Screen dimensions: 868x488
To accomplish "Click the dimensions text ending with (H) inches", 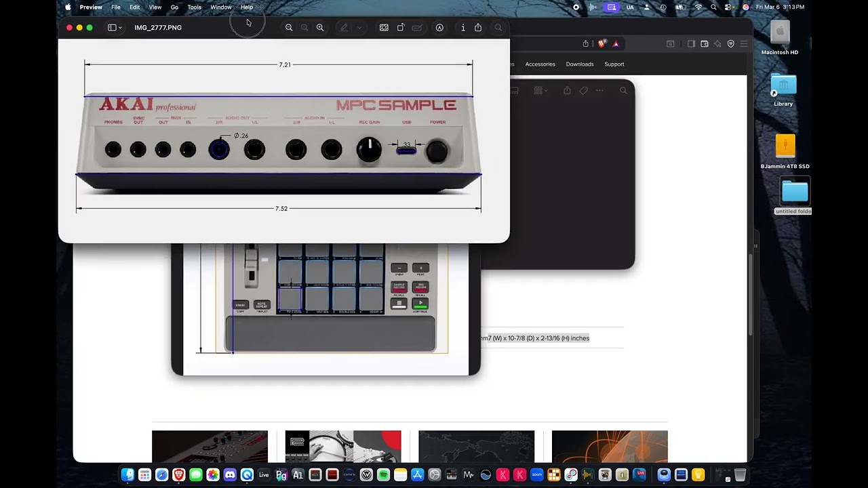I will tap(534, 338).
